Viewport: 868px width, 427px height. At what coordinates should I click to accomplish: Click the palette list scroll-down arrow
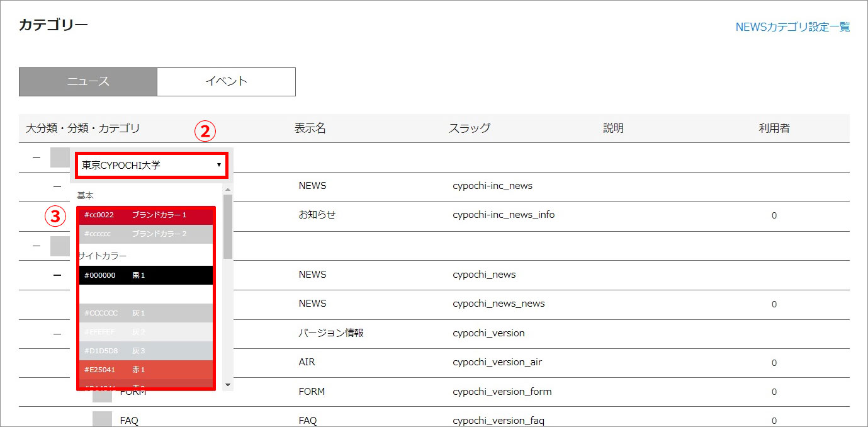[228, 384]
